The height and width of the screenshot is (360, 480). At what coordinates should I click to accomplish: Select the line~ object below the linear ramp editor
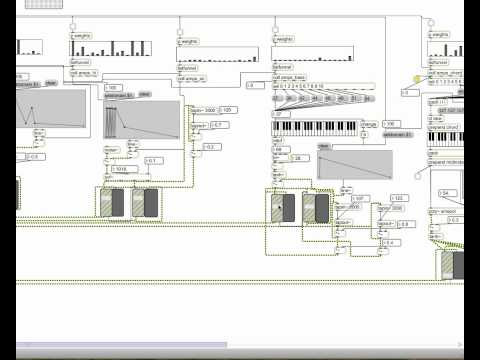[346, 190]
